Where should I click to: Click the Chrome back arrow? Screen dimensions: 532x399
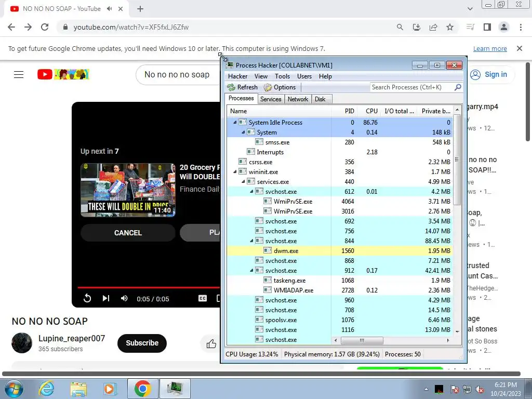[11, 27]
